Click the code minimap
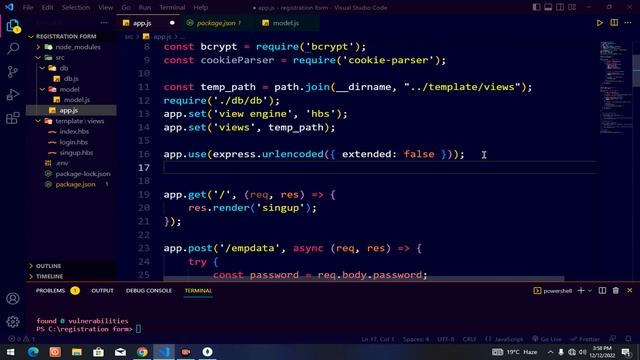Viewport: 640px width, 360px height. 615,88
